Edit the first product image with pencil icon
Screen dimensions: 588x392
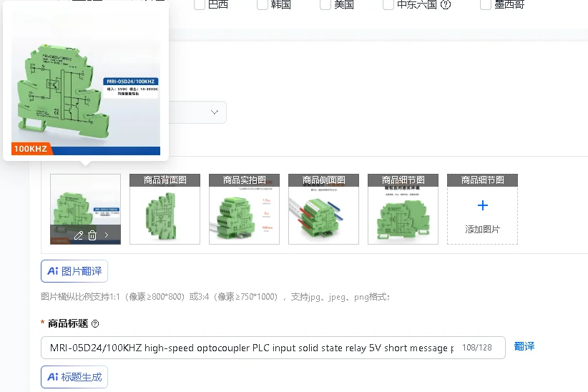[x=79, y=235]
